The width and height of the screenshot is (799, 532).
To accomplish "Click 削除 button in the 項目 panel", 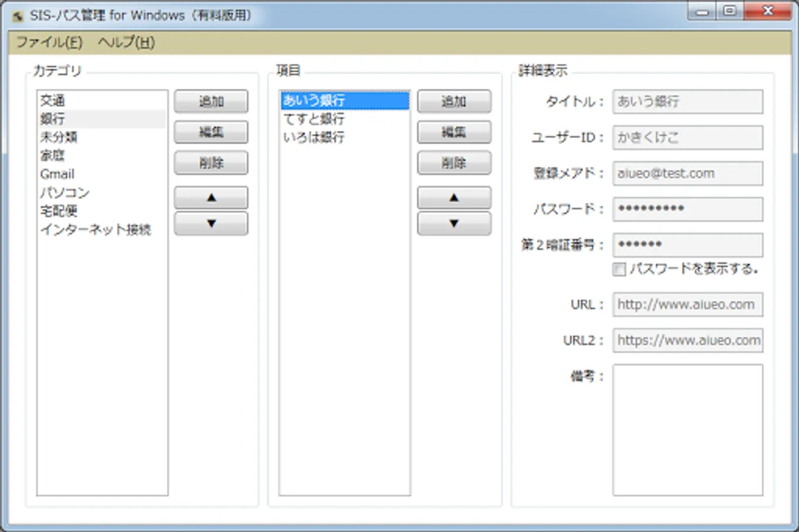I will [454, 163].
